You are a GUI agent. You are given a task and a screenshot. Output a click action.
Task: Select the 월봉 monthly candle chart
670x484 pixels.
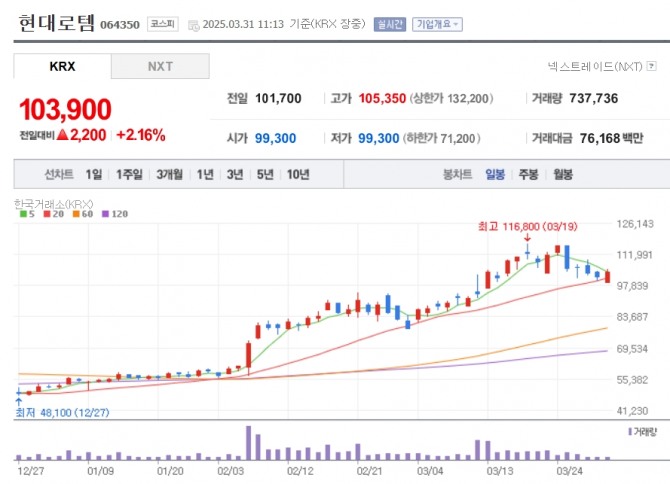(x=563, y=174)
